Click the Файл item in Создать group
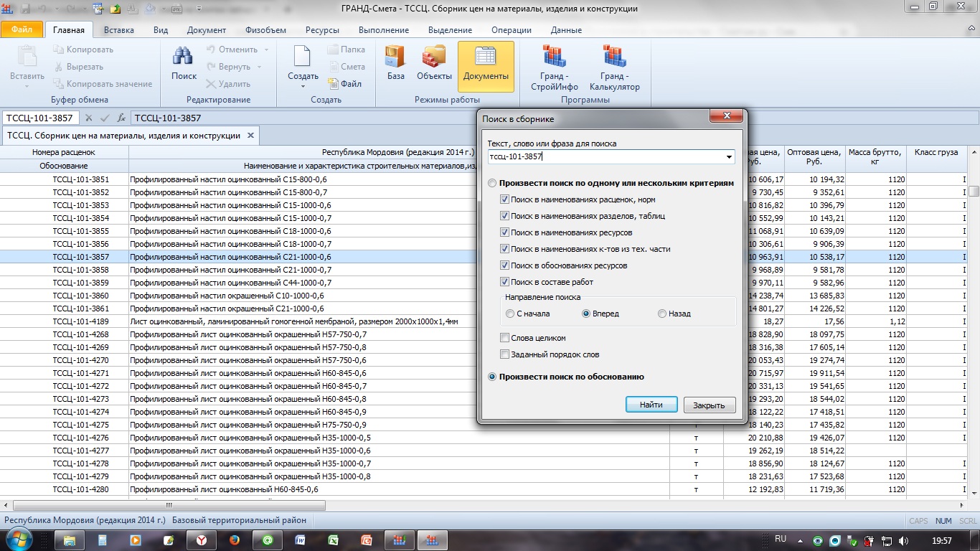Screen dimensions: 980x551 [x=345, y=84]
